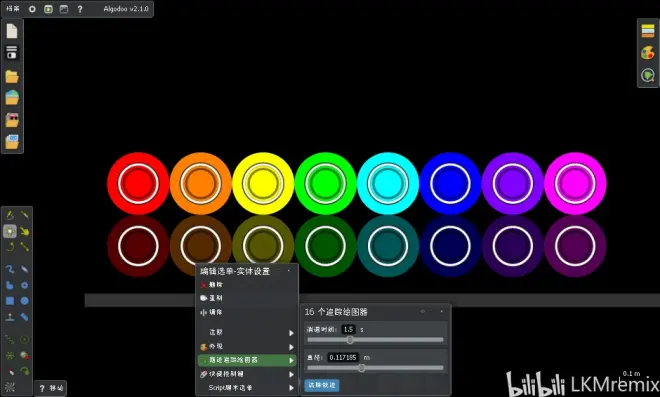
Task: Click the new scene blank page icon
Action: point(12,31)
